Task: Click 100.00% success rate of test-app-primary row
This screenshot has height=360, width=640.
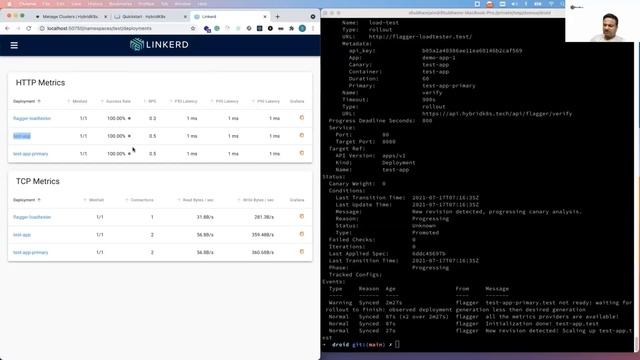Action: (x=116, y=154)
